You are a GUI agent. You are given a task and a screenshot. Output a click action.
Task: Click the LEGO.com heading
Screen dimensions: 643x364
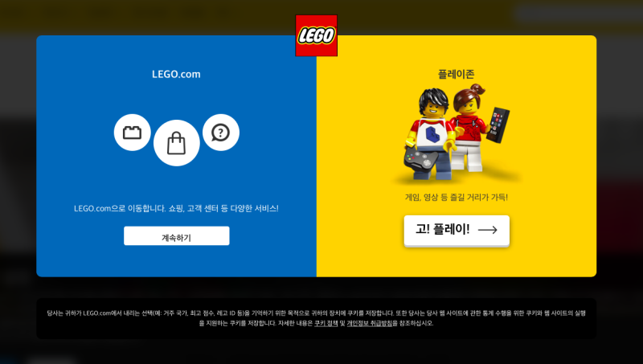tap(176, 74)
